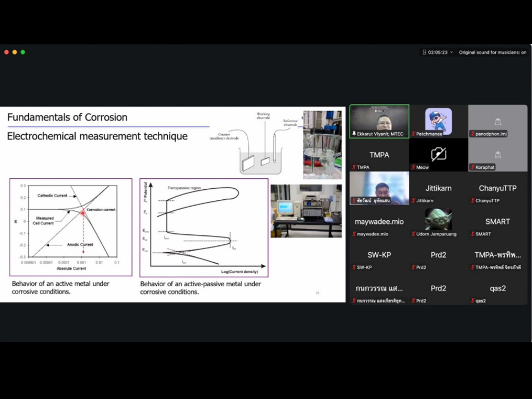This screenshot has height=399, width=532.
Task: Click the muted mic icon beside qas2
Action: coord(472,301)
